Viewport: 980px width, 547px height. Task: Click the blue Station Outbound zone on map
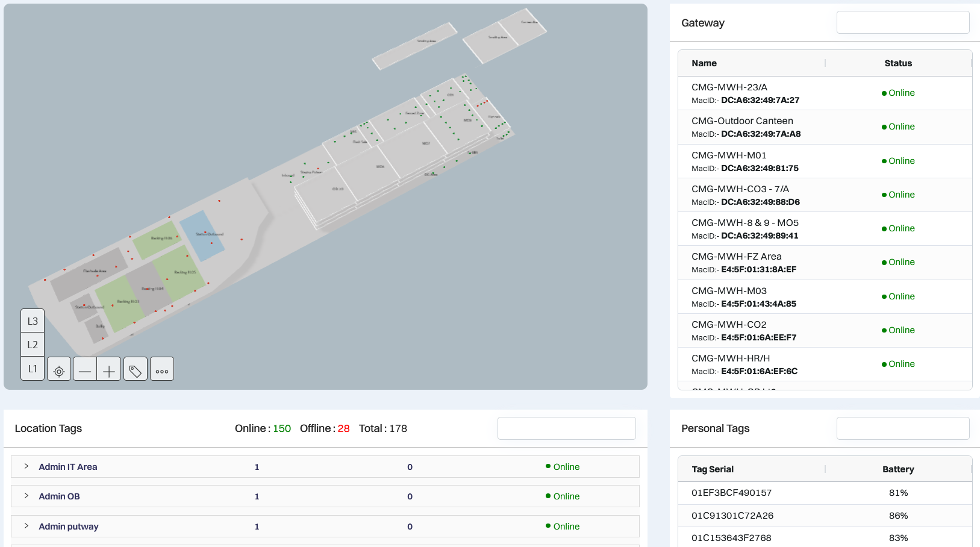tap(202, 236)
